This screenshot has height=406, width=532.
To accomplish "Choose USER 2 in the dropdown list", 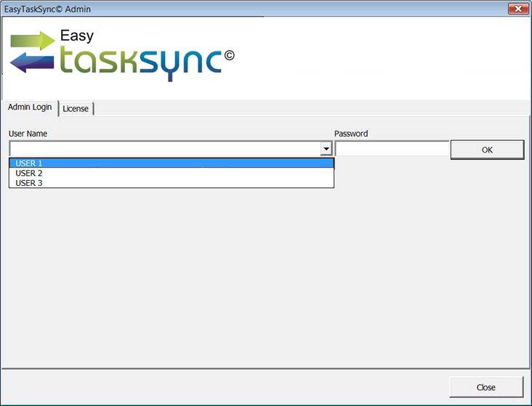I will 172,173.
